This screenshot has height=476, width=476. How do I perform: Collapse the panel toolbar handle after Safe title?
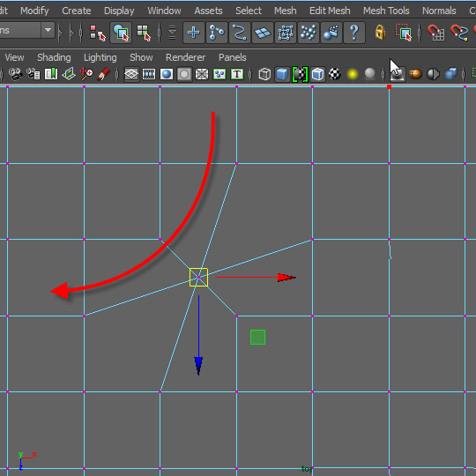point(250,74)
